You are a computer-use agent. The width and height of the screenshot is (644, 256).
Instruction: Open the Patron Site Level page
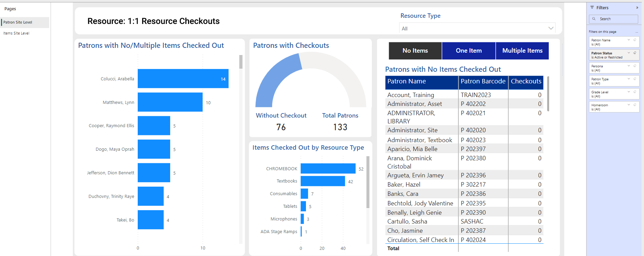[x=18, y=22]
